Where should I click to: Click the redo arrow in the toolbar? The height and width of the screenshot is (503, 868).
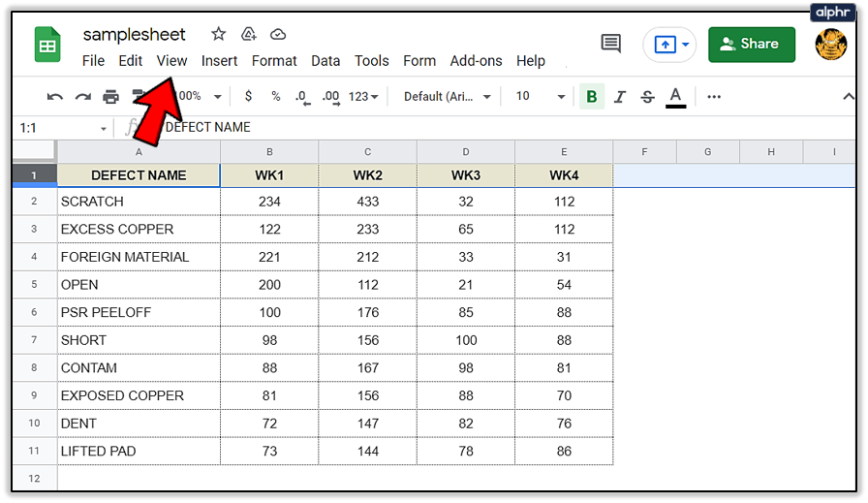tap(83, 97)
